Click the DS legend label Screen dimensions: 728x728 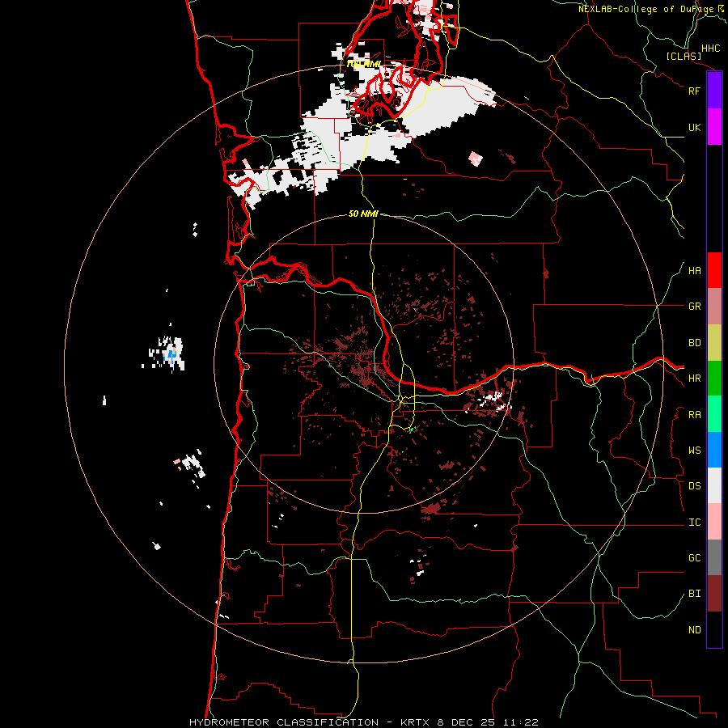pos(694,486)
